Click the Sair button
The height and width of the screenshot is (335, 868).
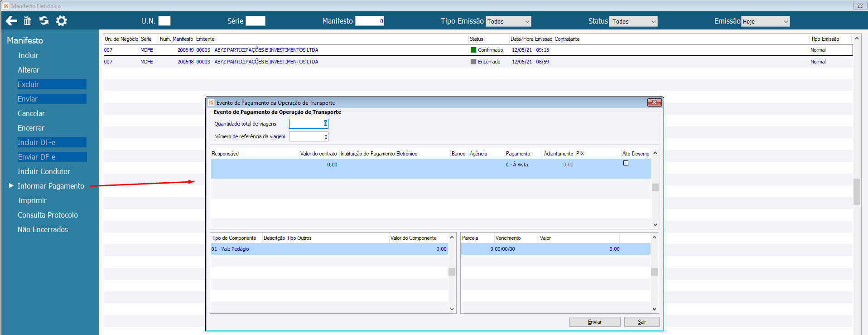click(x=641, y=322)
